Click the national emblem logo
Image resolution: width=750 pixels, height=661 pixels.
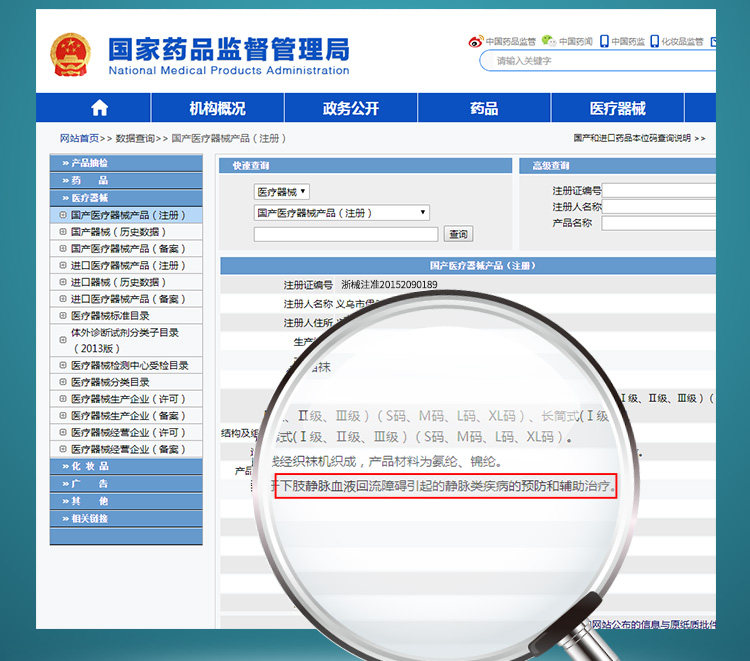click(70, 55)
